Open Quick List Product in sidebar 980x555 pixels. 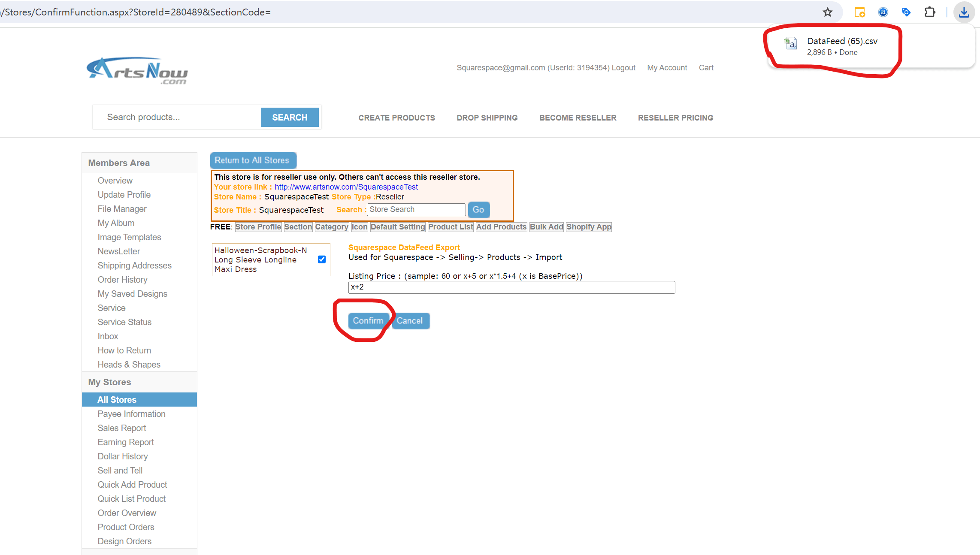tap(131, 499)
